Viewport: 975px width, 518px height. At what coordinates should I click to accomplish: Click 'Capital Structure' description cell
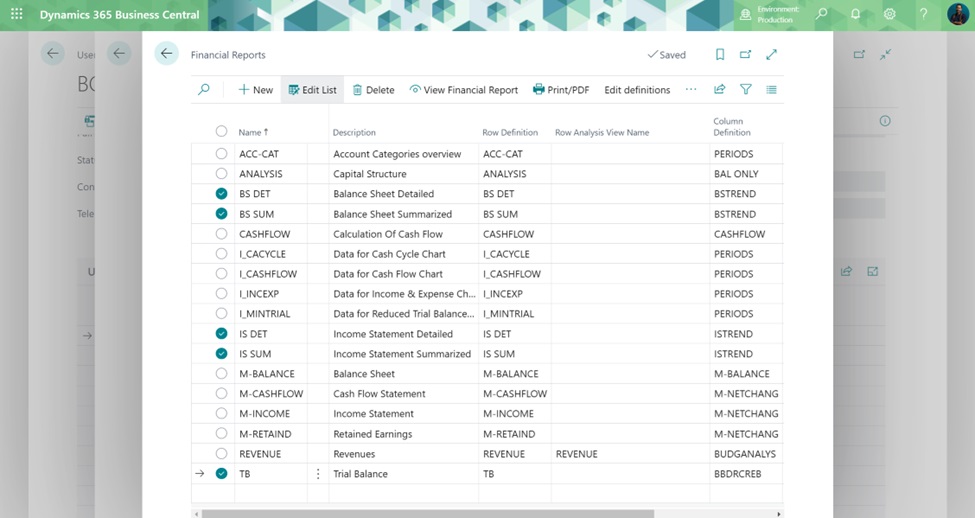(x=403, y=173)
